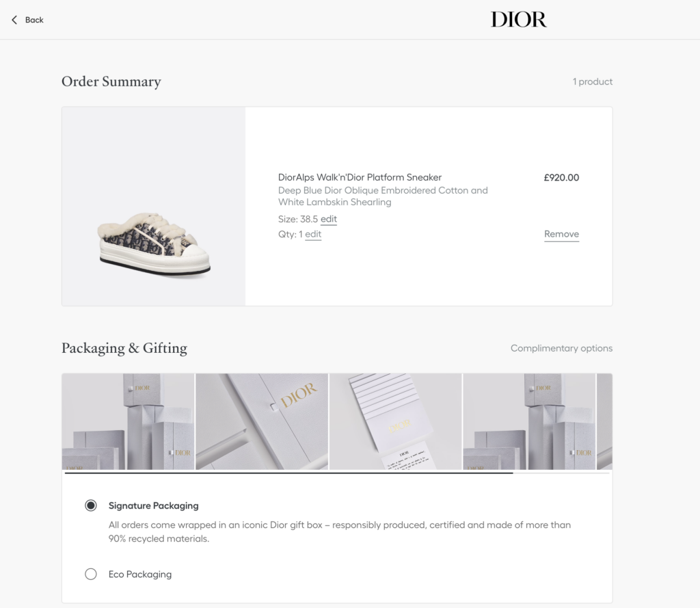
Task: Click the back arrow chevron icon
Action: [x=14, y=20]
